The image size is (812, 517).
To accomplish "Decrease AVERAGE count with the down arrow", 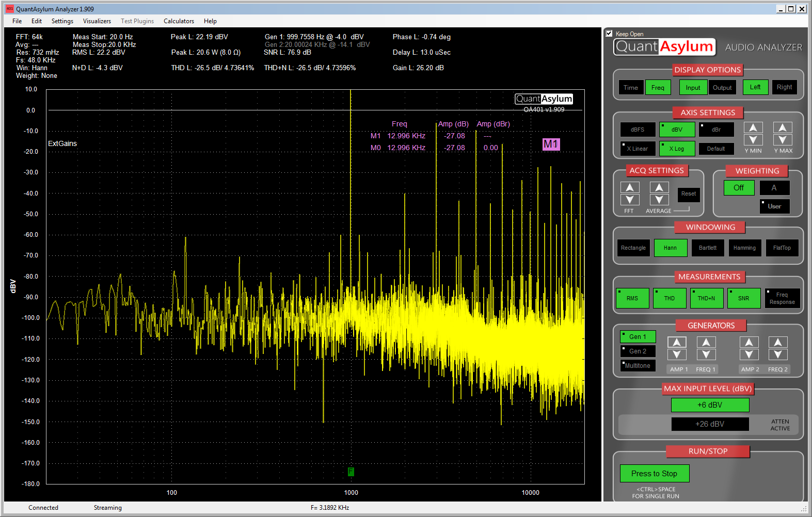I will coord(659,200).
